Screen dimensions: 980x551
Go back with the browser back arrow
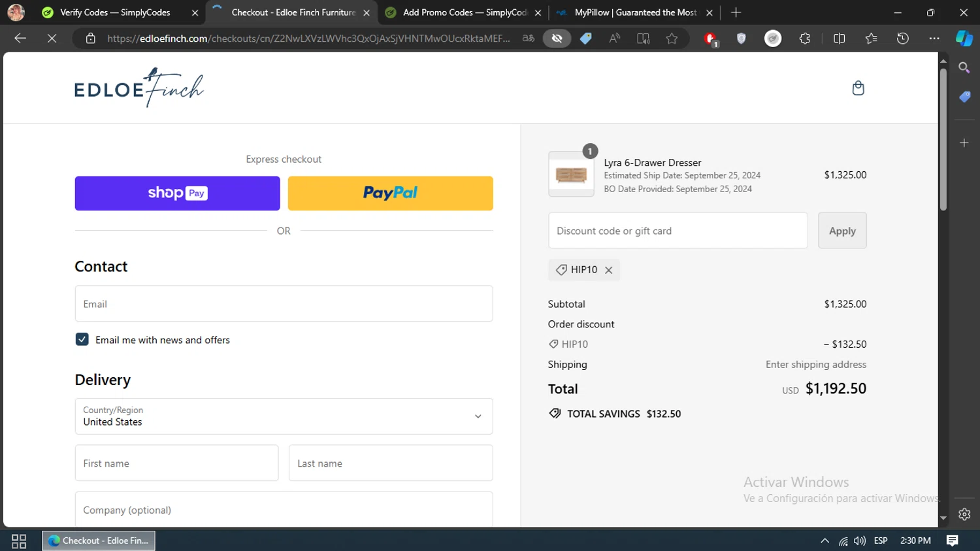pyautogui.click(x=20, y=39)
